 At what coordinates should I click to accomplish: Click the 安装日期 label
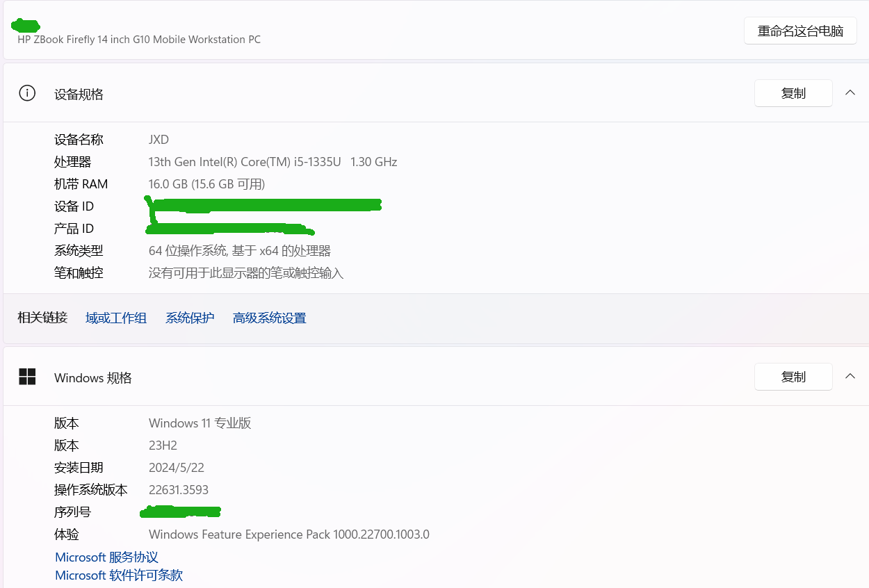point(79,468)
